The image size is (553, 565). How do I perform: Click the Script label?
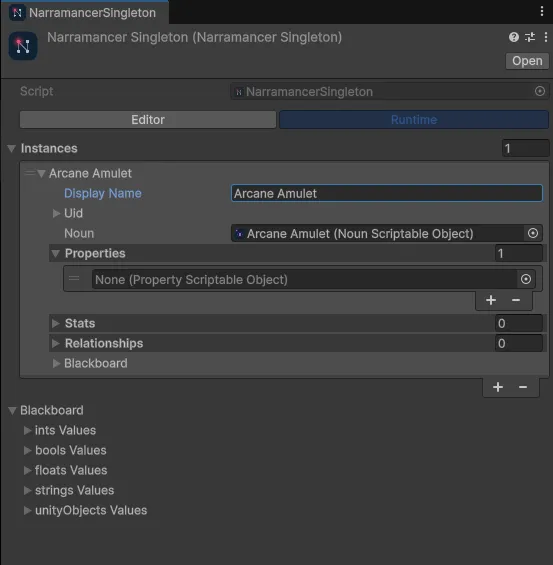click(37, 91)
